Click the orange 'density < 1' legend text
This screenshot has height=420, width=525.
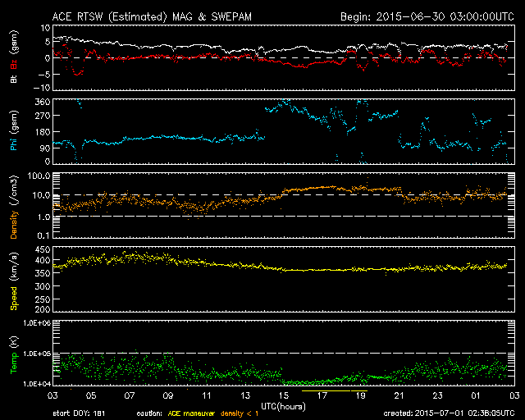point(240,413)
